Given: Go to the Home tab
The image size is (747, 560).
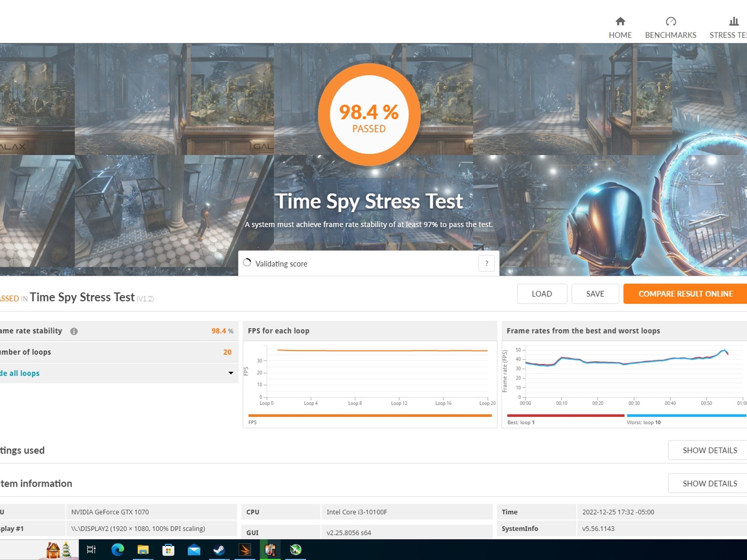Looking at the screenshot, I should click(x=620, y=28).
